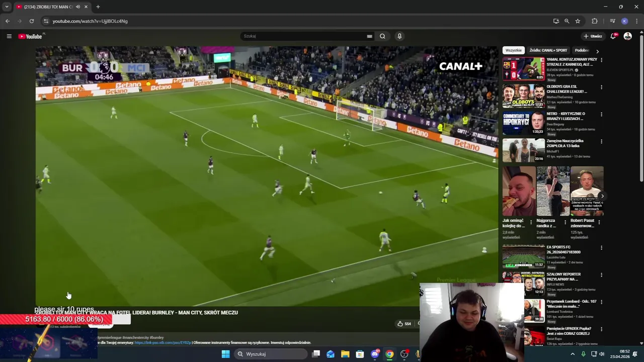This screenshot has width=644, height=362.
Task: Open Outlook from the taskbar
Action: pyautogui.click(x=331, y=354)
